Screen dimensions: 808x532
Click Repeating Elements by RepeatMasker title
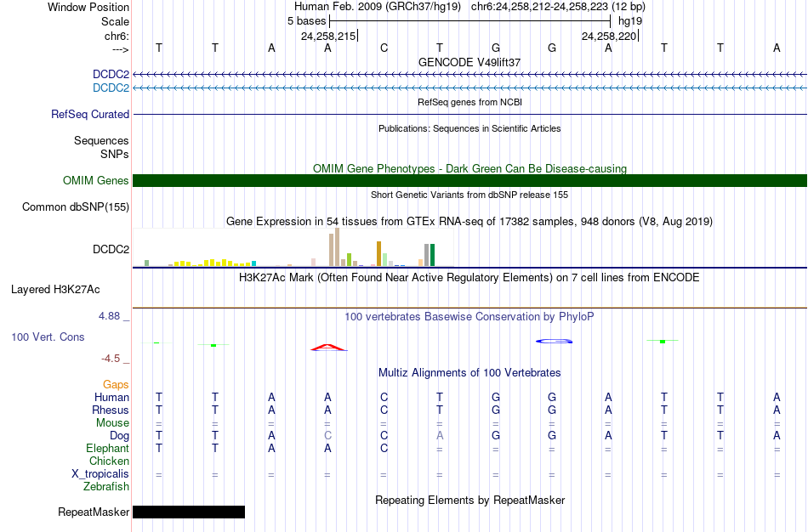(x=470, y=501)
